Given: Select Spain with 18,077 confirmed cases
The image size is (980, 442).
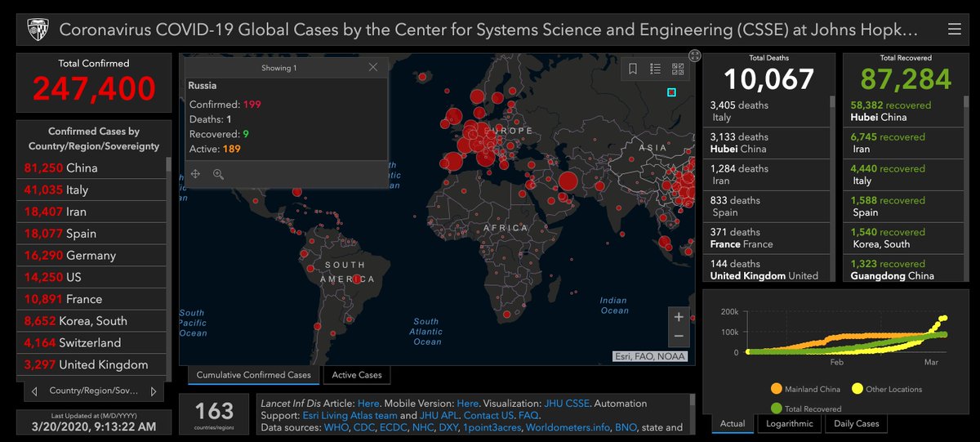Looking at the screenshot, I should click(x=91, y=234).
